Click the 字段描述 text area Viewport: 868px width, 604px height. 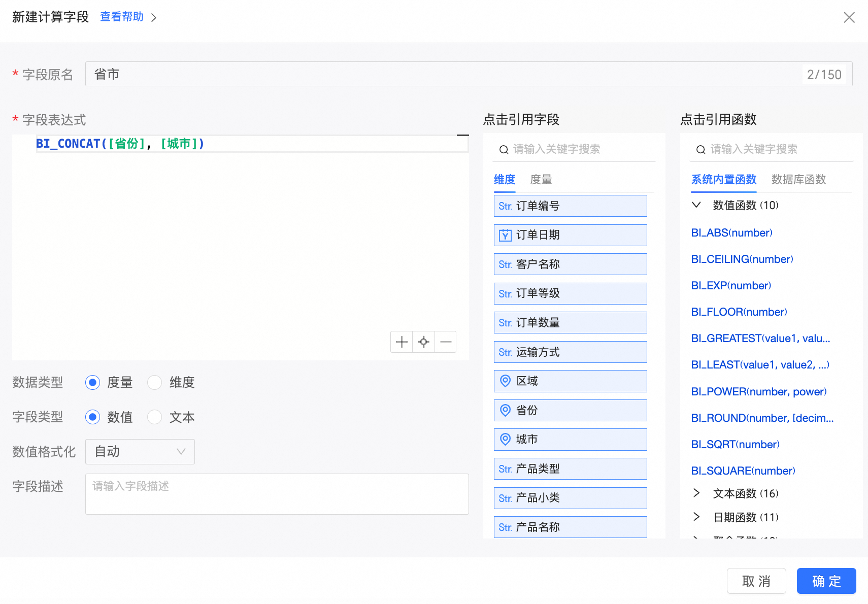(x=277, y=494)
